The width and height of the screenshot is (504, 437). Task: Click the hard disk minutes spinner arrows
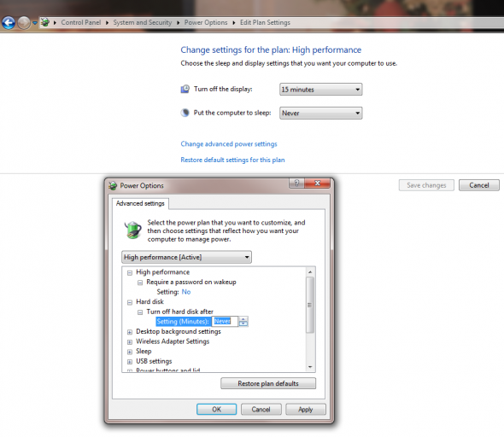[243, 322]
